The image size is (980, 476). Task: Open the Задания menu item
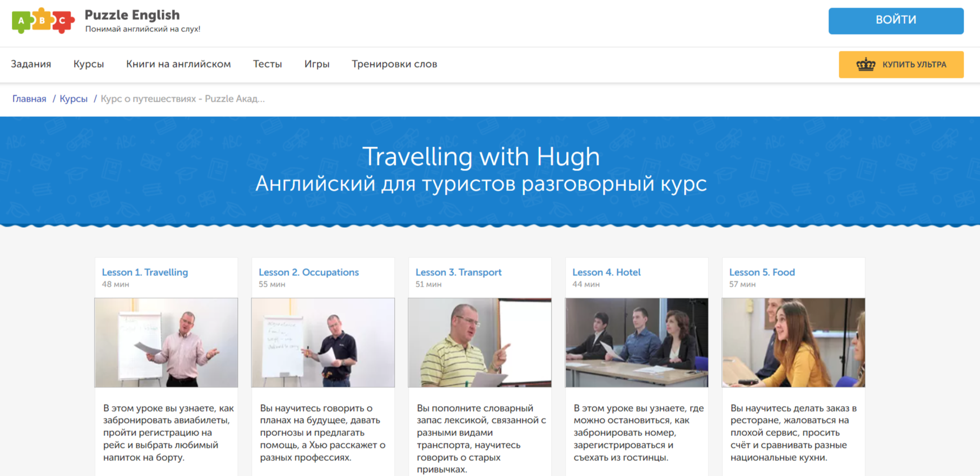tap(31, 64)
